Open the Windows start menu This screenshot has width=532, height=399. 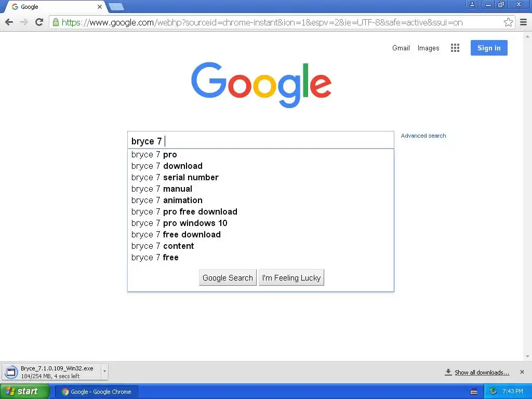click(x=24, y=392)
